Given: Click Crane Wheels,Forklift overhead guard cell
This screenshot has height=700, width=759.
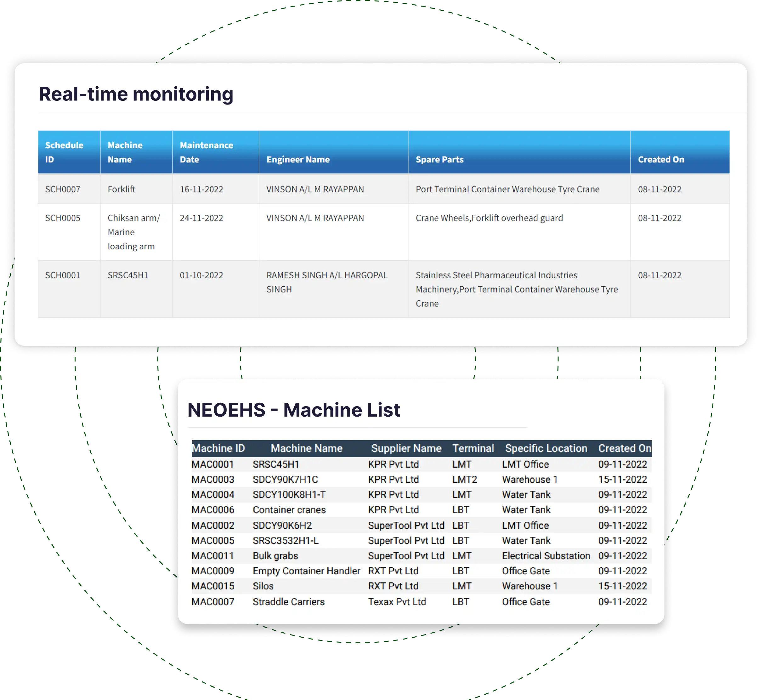Looking at the screenshot, I should point(519,232).
